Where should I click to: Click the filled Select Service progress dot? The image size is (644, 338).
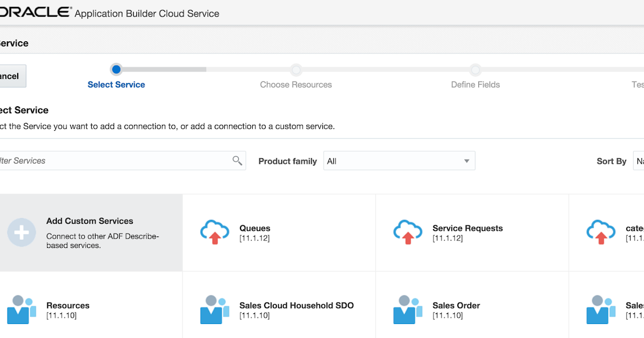point(116,69)
